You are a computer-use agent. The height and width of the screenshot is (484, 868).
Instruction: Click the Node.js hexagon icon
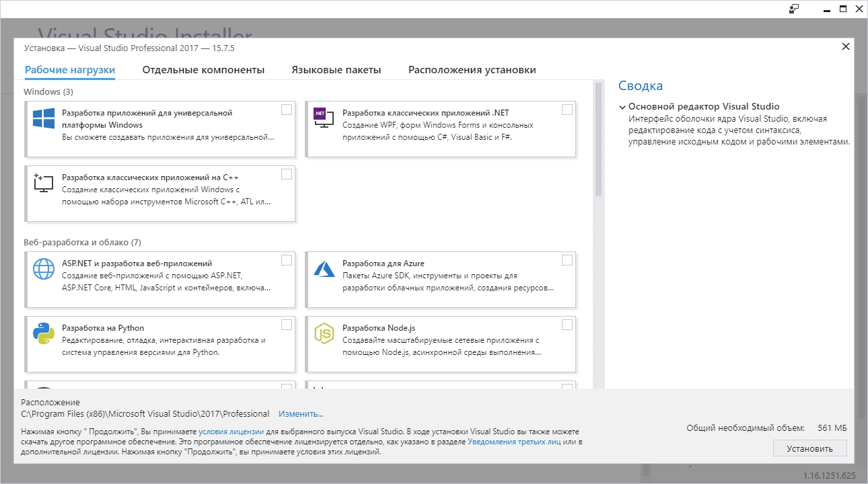click(x=324, y=333)
